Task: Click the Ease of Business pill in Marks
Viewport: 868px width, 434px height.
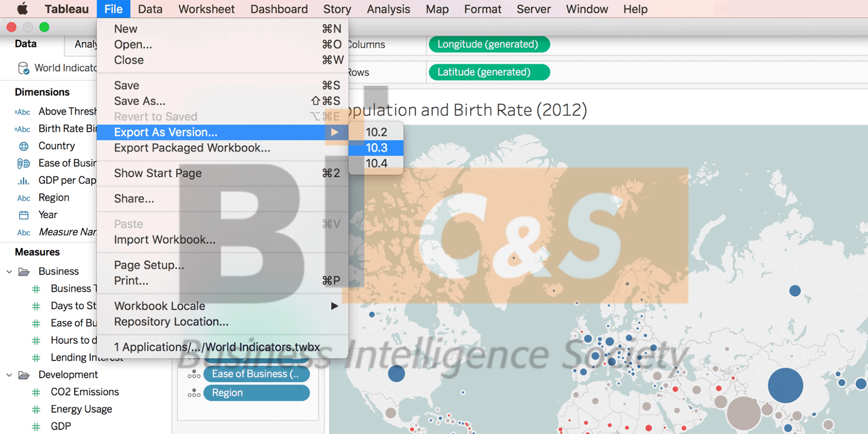Action: [x=257, y=374]
